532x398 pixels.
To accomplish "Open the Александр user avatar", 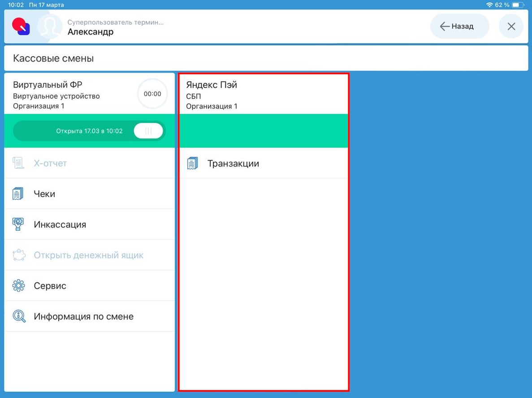I will [50, 27].
